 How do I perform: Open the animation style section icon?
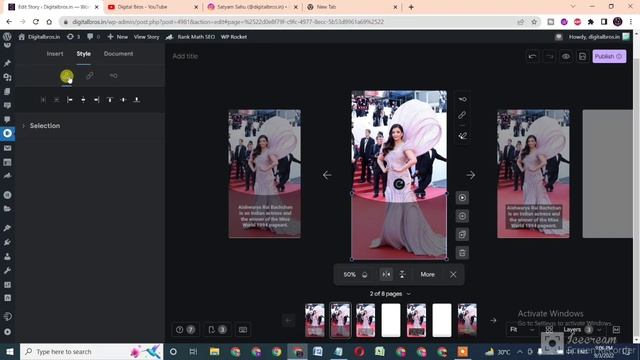pyautogui.click(x=113, y=76)
